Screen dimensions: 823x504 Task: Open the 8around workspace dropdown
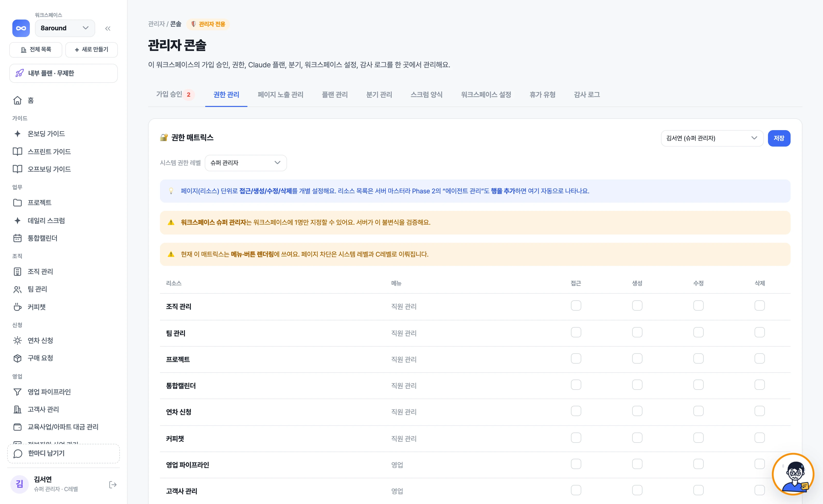point(65,28)
